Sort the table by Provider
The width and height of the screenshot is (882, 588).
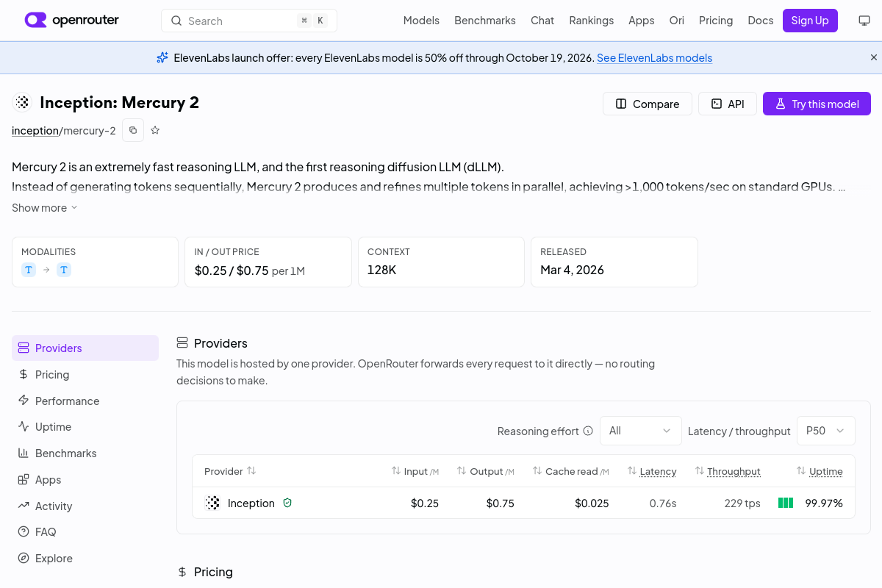coord(230,471)
